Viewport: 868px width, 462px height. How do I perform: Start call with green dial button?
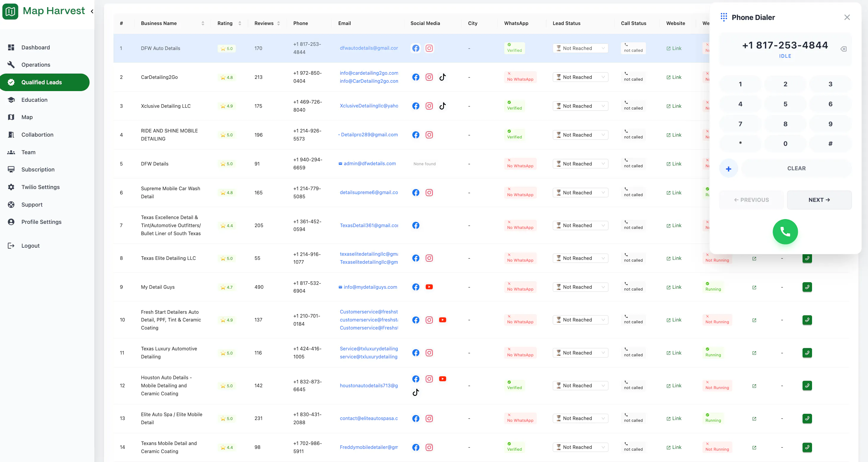click(785, 232)
